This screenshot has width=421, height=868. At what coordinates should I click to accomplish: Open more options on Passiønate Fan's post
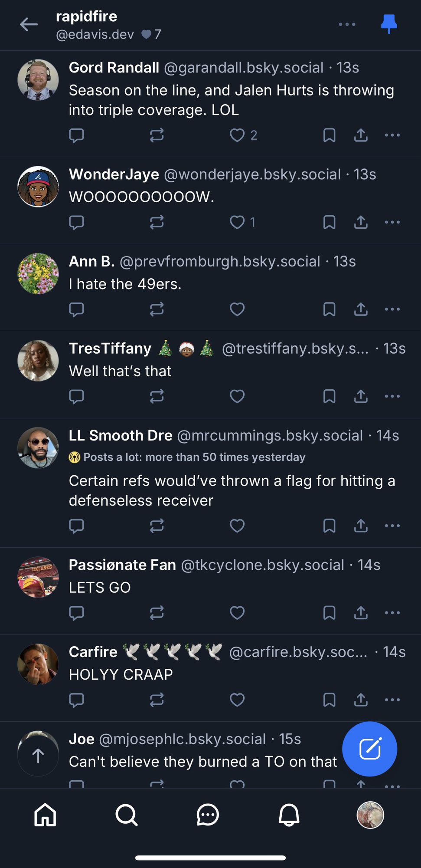(392, 613)
